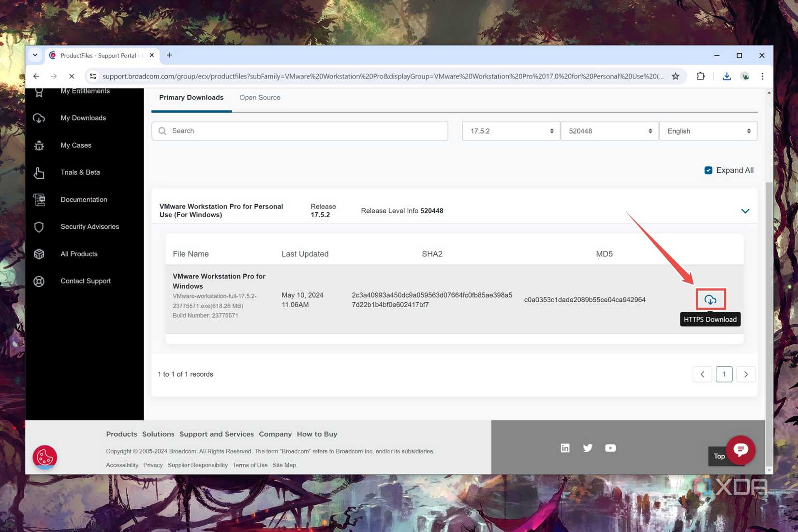798x532 pixels.
Task: Click the MD5 hash c0a0353c1dade value
Action: click(585, 300)
